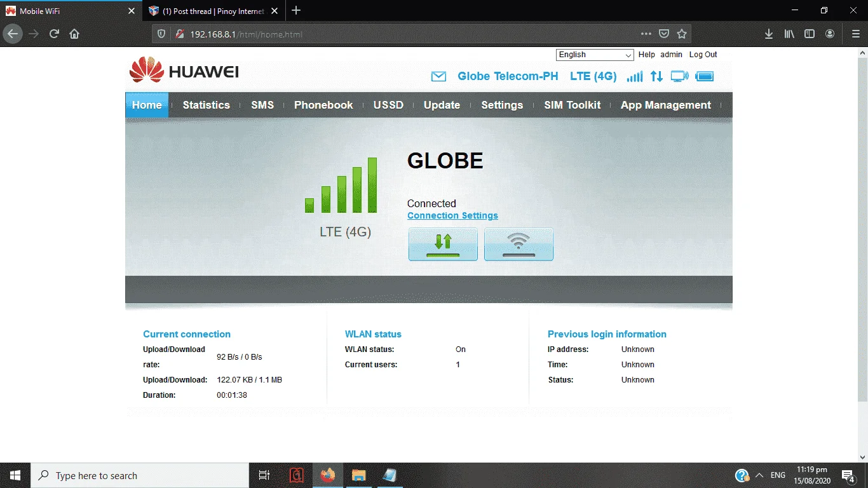
Task: Open File Explorer from the taskbar
Action: 359,475
